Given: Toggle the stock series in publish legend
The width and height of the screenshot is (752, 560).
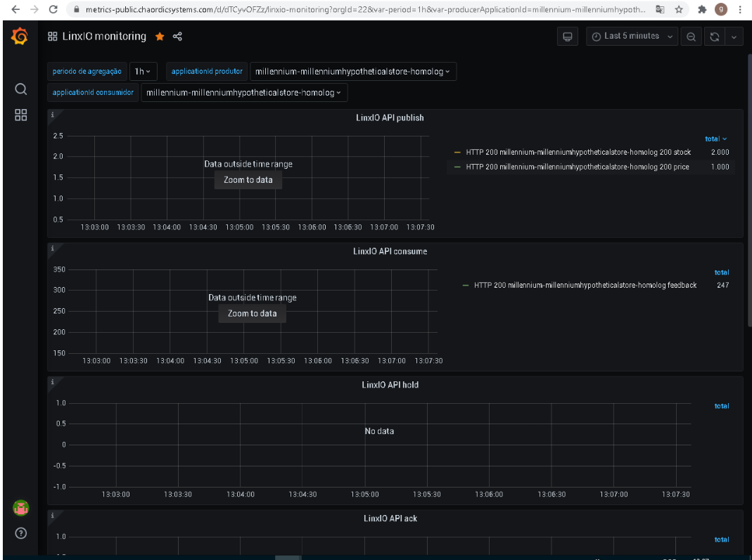Looking at the screenshot, I should point(578,152).
